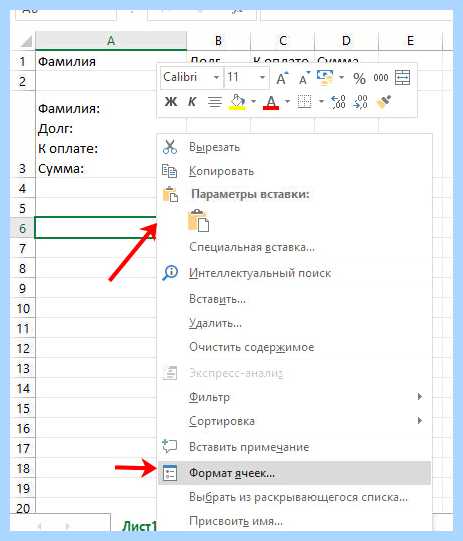Increase decimal places
This screenshot has width=463, height=541.
(x=338, y=102)
